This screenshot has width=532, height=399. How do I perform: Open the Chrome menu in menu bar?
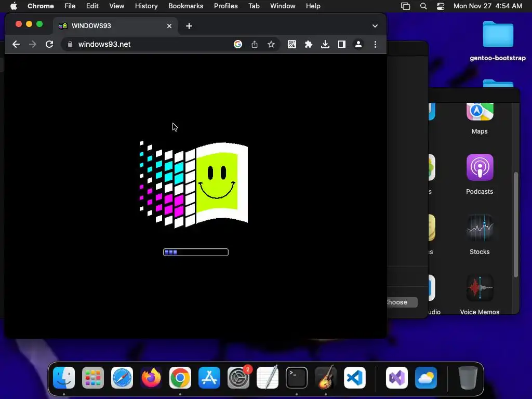point(41,6)
